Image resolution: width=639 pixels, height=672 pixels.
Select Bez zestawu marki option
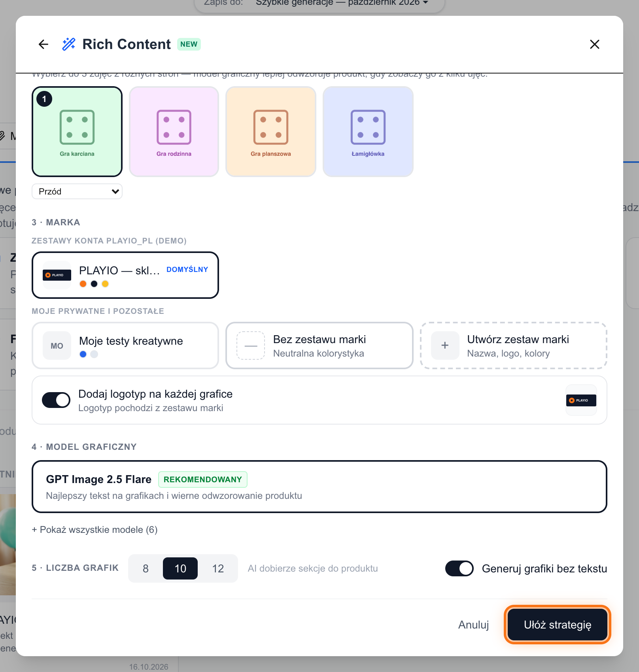click(x=319, y=345)
